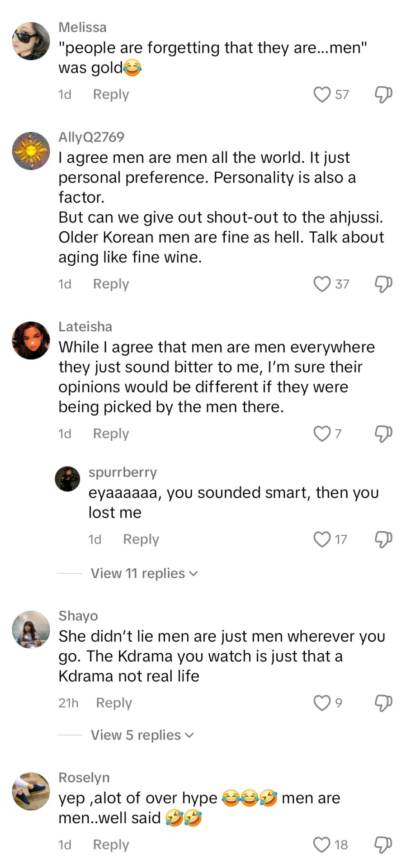Toggle like on spurrberry's reply
Screen dimensions: 406x868
tap(322, 539)
